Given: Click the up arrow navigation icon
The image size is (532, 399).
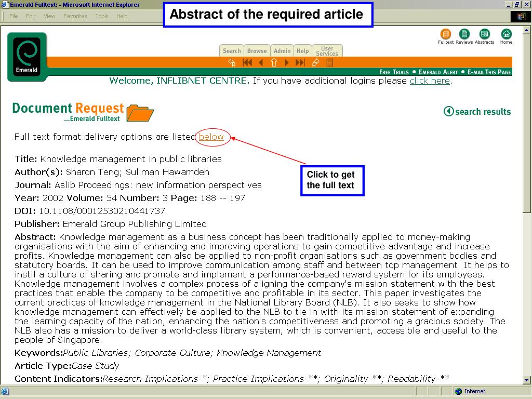Looking at the screenshot, I should pos(274,62).
